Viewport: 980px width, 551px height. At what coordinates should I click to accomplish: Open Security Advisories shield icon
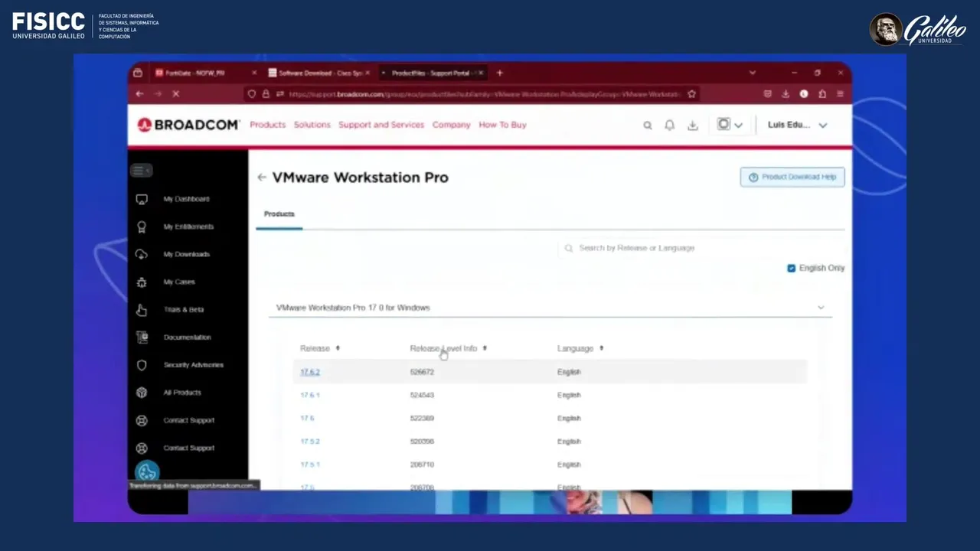click(x=142, y=365)
